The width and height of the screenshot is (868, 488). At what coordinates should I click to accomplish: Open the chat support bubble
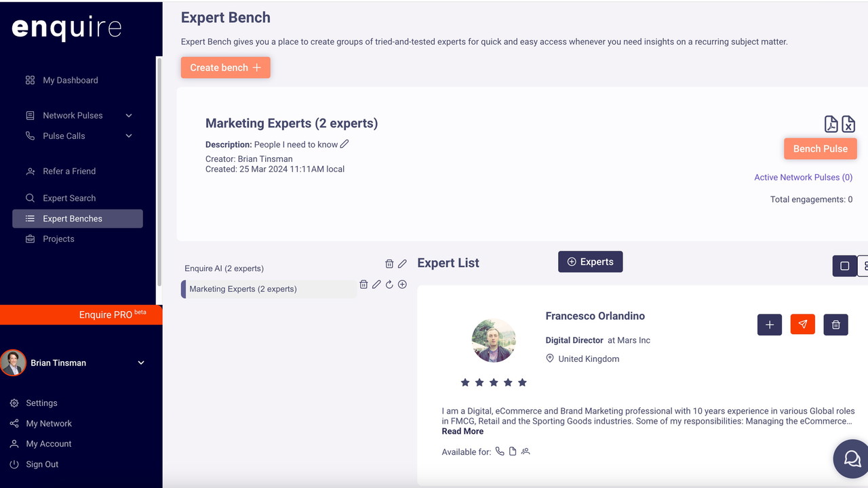(851, 459)
